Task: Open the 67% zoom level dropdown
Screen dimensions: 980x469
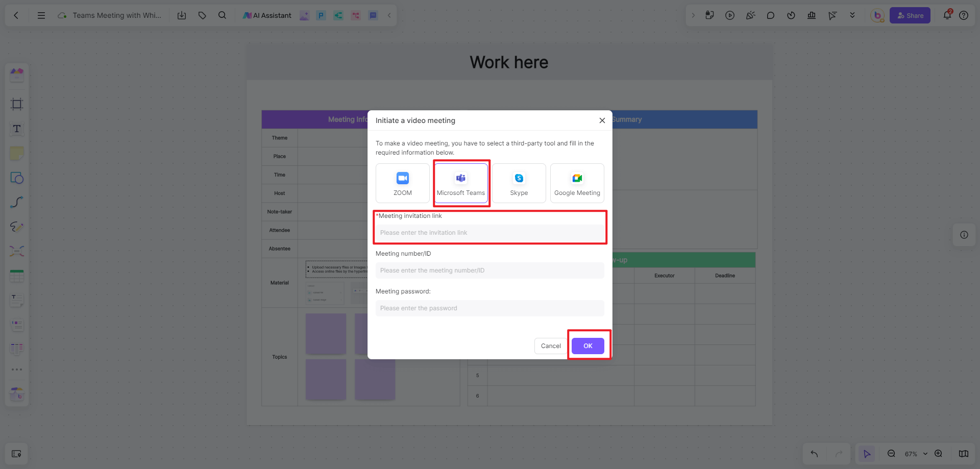Action: click(916, 454)
